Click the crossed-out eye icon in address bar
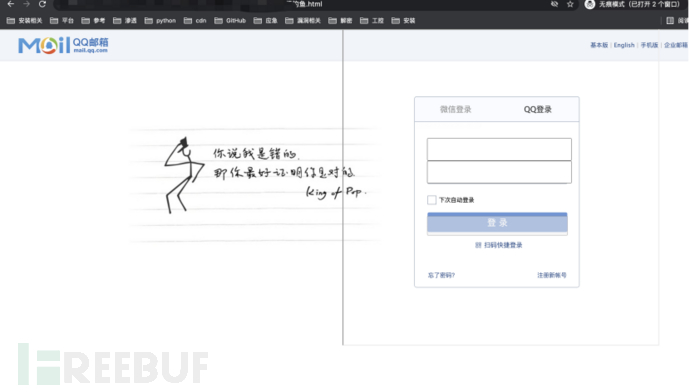690x392 pixels. (554, 4)
